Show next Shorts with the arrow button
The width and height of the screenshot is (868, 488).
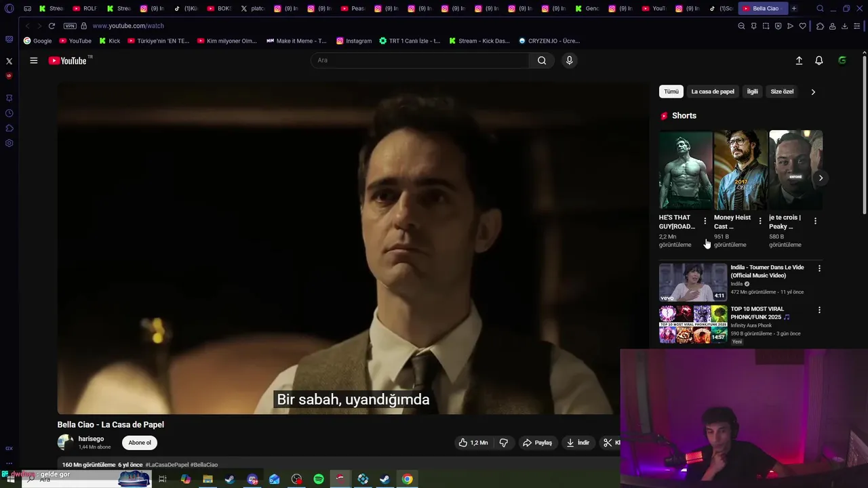[821, 178]
